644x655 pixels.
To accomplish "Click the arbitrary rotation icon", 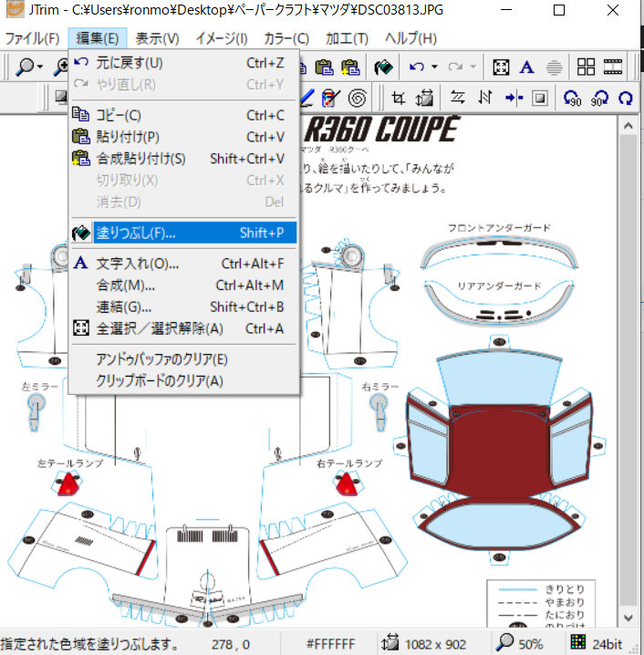I will [x=625, y=99].
